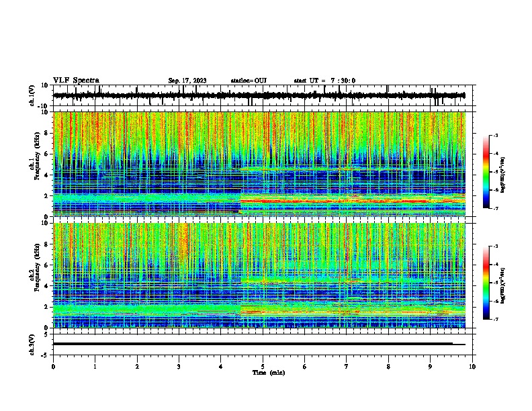Click the ch.2 color bar PSD label
Screen dimensions: 532x411
tap(502, 285)
